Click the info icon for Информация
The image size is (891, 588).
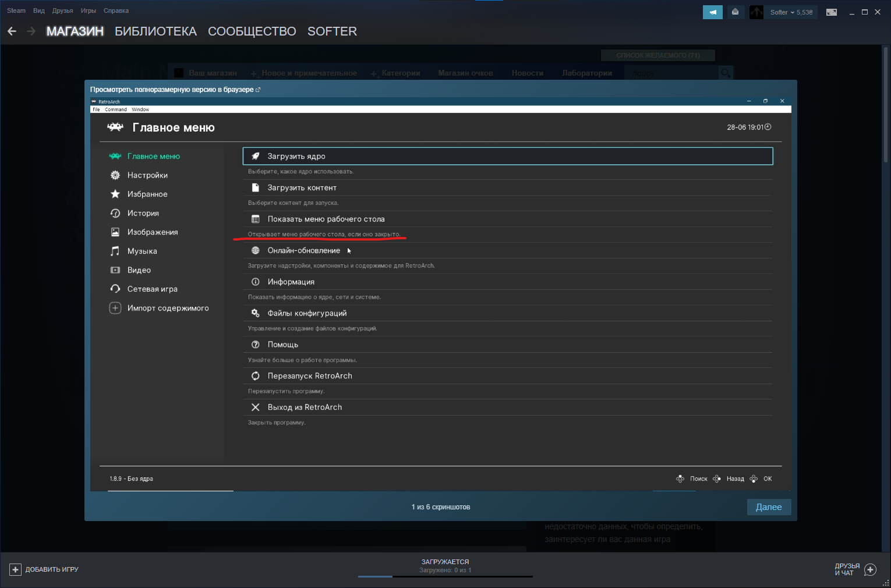click(255, 282)
